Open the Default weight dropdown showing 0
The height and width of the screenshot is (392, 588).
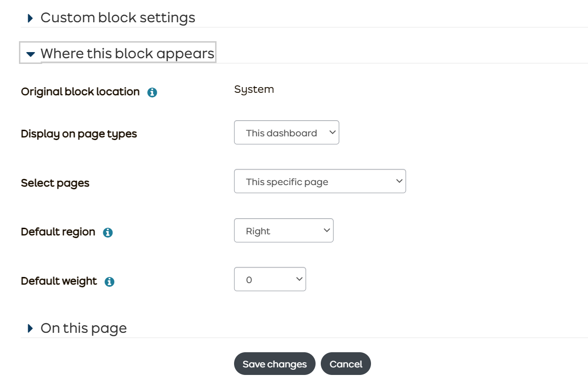click(270, 279)
